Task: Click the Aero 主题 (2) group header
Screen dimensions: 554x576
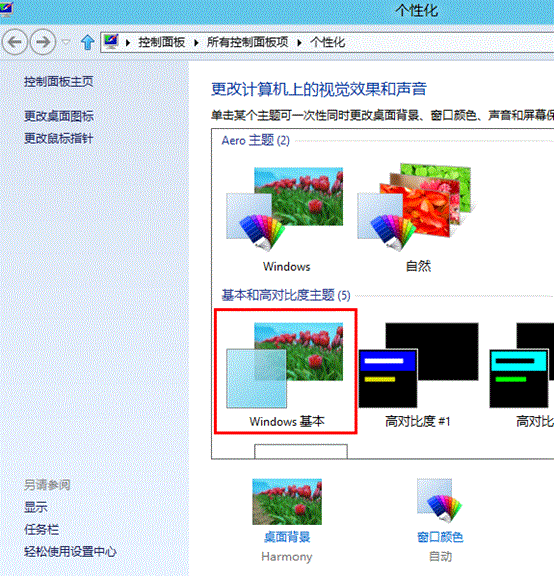Action: click(256, 140)
